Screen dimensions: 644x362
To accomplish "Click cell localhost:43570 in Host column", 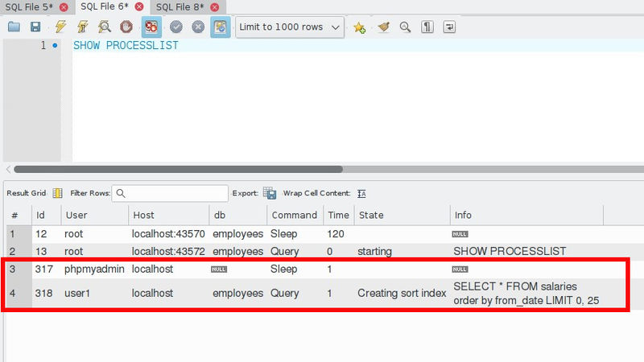I will 168,234.
